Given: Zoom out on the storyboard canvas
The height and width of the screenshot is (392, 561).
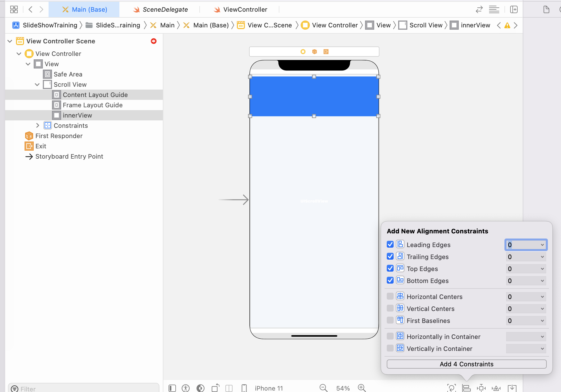Looking at the screenshot, I should coord(323,388).
